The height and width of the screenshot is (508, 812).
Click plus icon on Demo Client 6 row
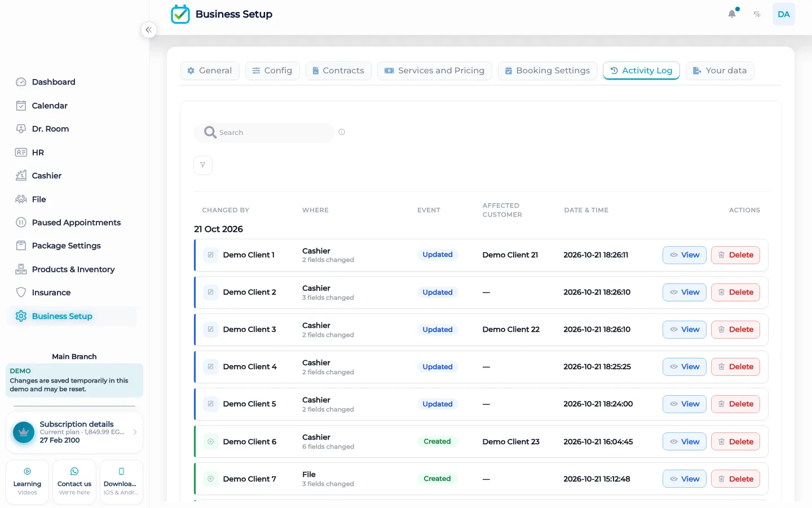(210, 442)
